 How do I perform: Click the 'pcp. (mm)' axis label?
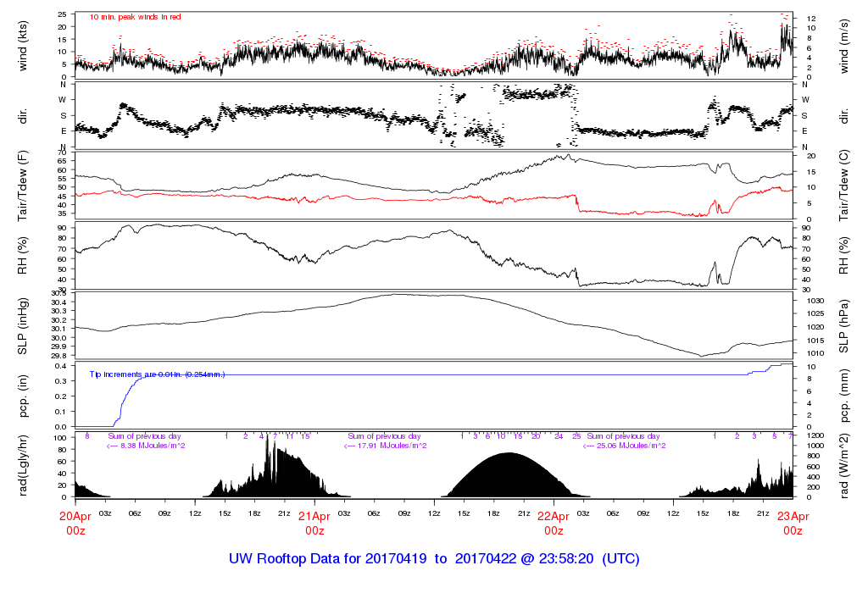pyautogui.click(x=844, y=396)
